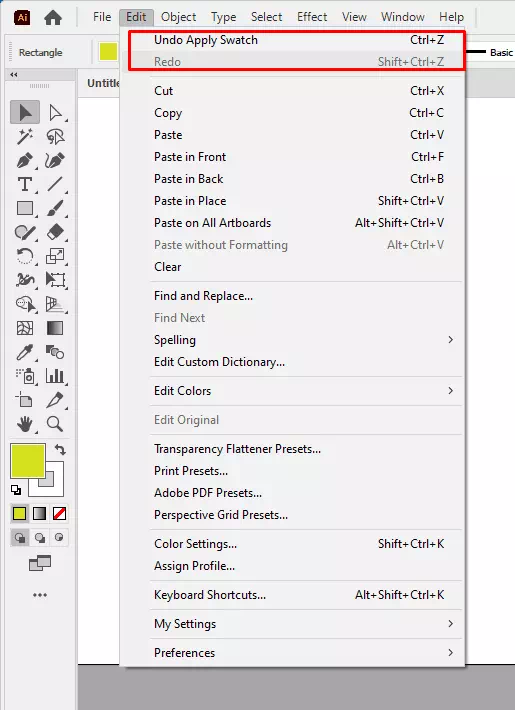
Task: Open the Object menu
Action: [x=178, y=17]
